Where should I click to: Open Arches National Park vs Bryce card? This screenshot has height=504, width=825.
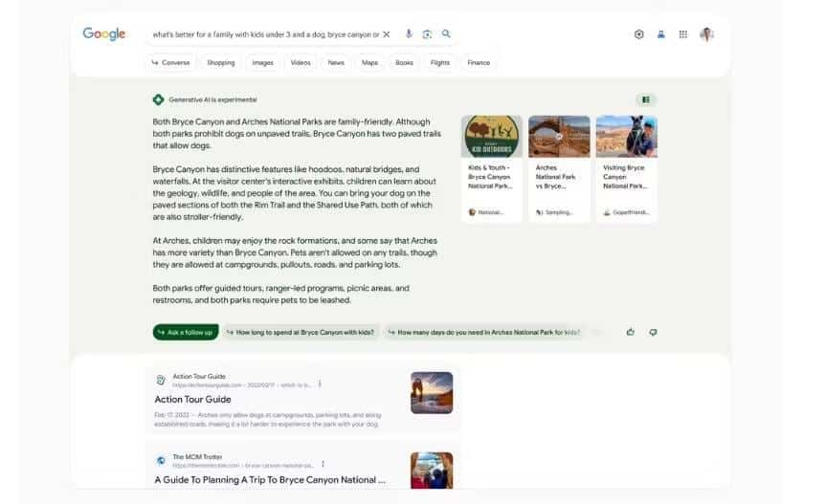click(559, 168)
